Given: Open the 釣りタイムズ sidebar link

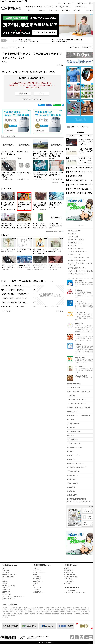Looking at the screenshot, I should 71,428.
